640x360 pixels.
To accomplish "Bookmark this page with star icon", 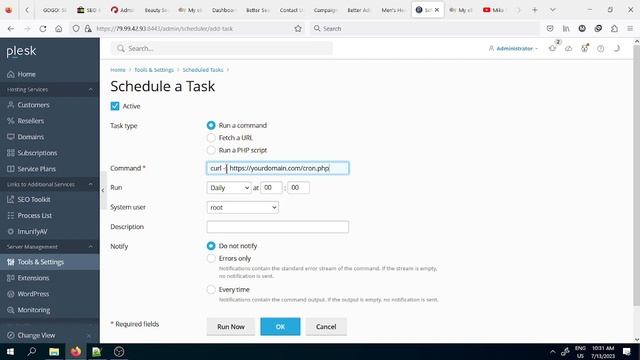I will pyautogui.click(x=298, y=29).
